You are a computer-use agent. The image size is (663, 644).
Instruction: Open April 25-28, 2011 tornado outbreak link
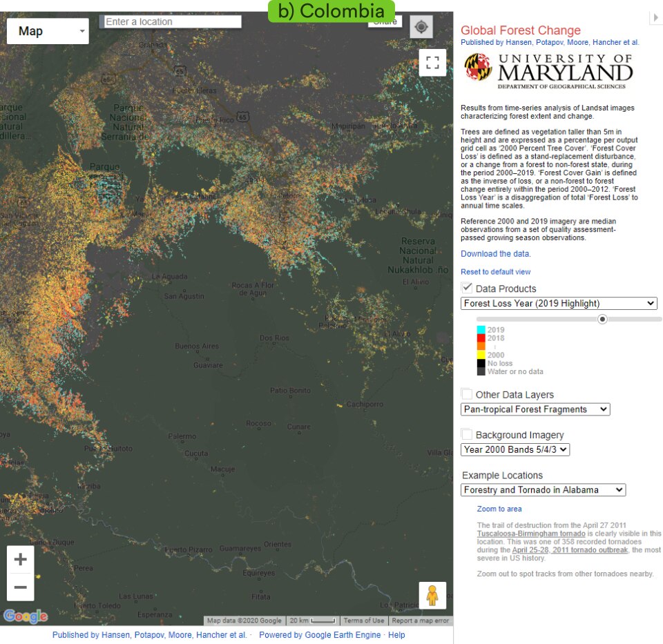[570, 549]
